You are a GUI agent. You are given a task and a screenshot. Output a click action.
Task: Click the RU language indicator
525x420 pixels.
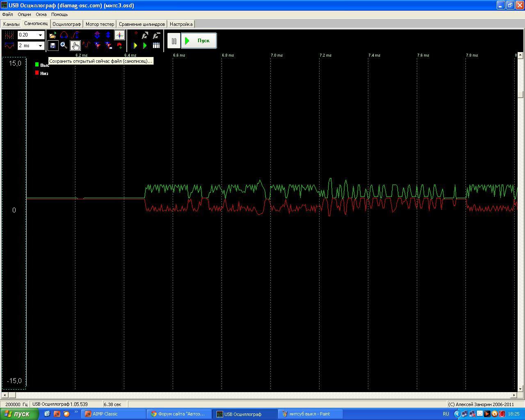(446, 414)
